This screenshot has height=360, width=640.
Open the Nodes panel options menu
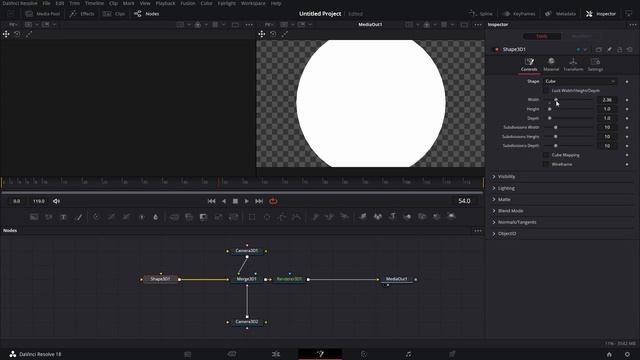pyautogui.click(x=478, y=231)
